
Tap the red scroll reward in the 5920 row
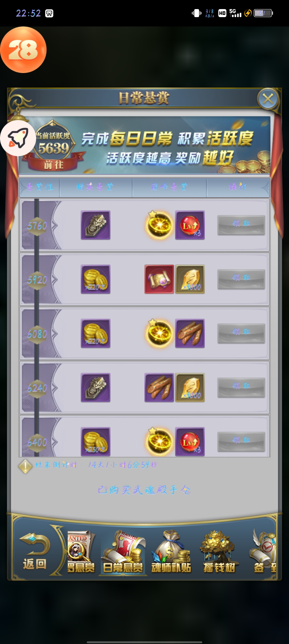[159, 279]
